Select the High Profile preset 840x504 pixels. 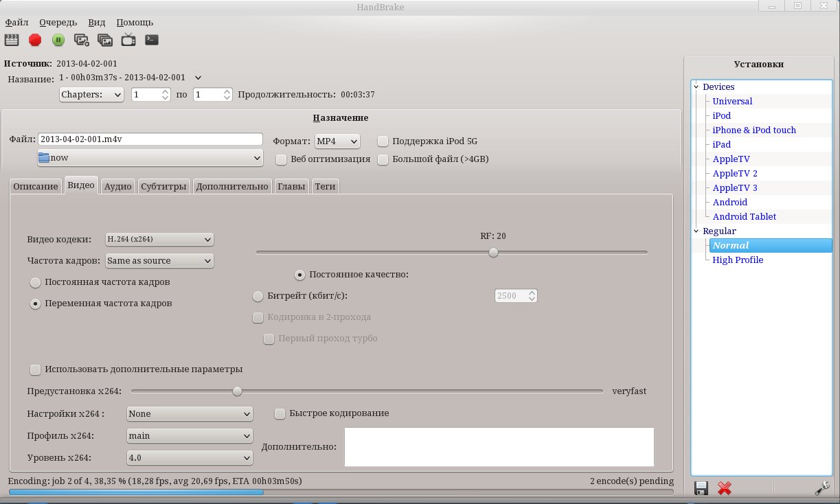738,260
